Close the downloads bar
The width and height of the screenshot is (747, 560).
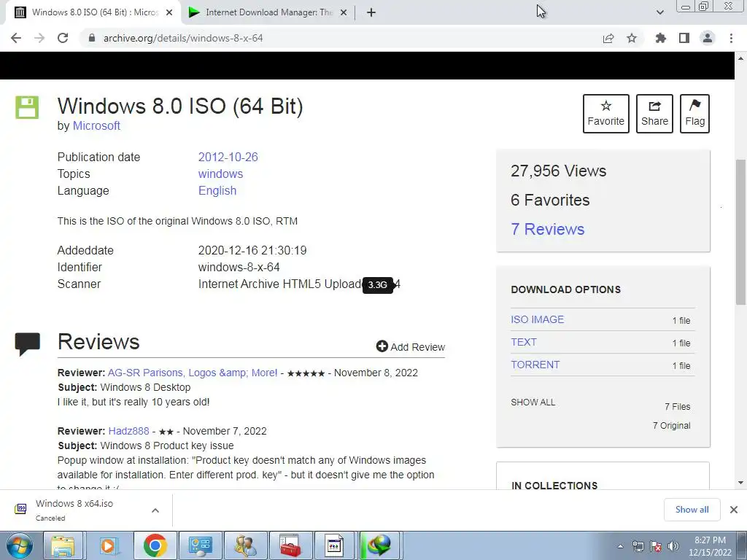pos(734,510)
